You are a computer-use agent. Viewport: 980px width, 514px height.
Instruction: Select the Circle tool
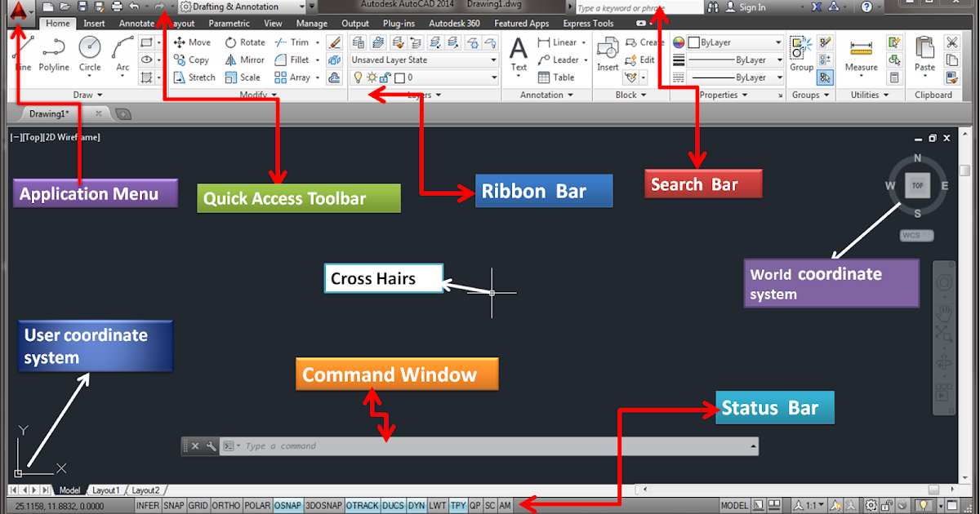point(90,55)
